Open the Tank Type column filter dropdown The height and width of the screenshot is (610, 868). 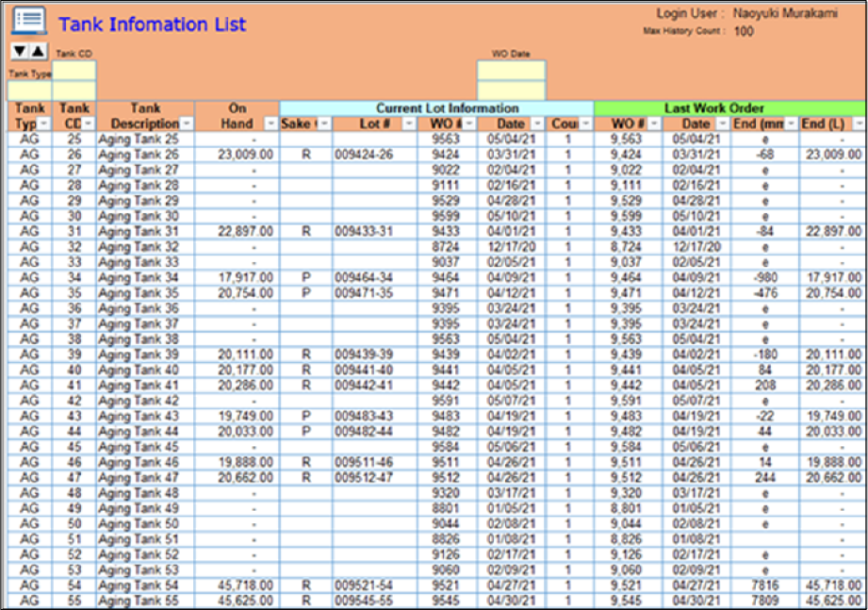tap(43, 124)
